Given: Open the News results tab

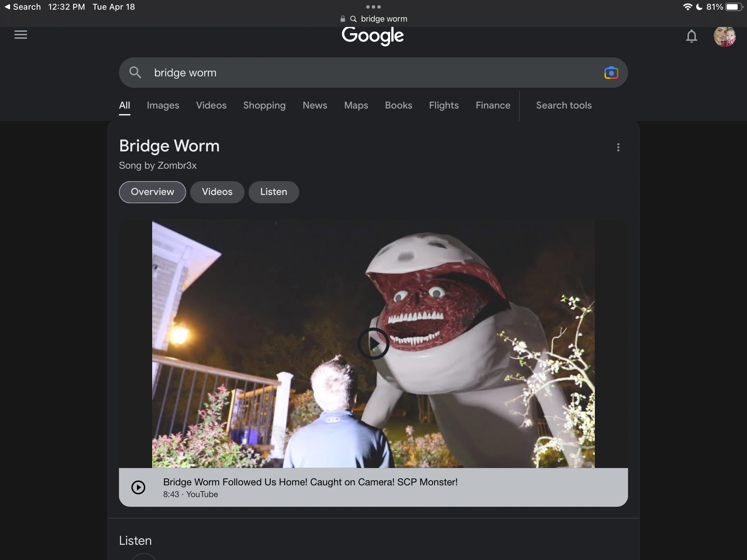Looking at the screenshot, I should point(315,105).
